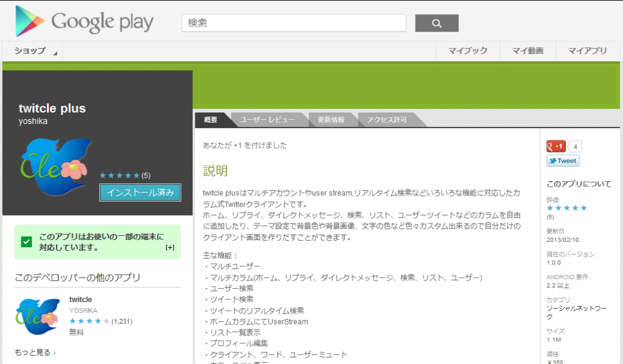Viewport: 623px width, 364px height.
Task: Click the ・ユーザー検索 feature line
Action: 228,288
